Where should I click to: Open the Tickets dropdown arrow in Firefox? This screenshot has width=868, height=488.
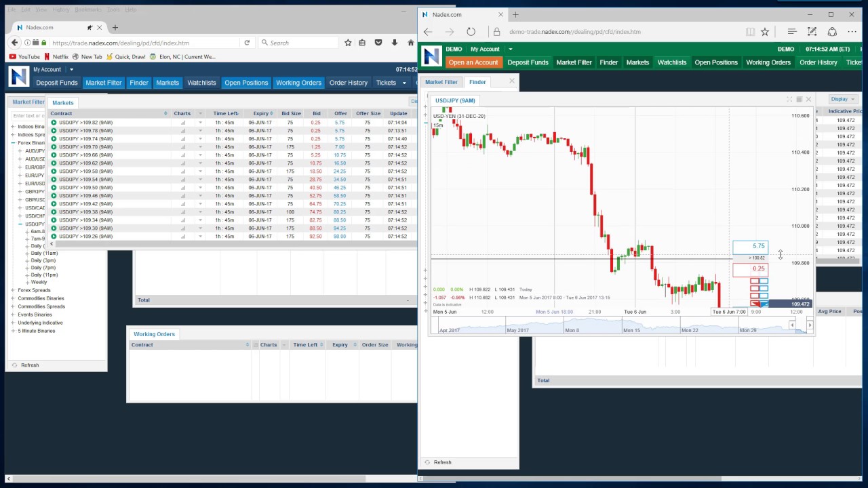(x=404, y=83)
